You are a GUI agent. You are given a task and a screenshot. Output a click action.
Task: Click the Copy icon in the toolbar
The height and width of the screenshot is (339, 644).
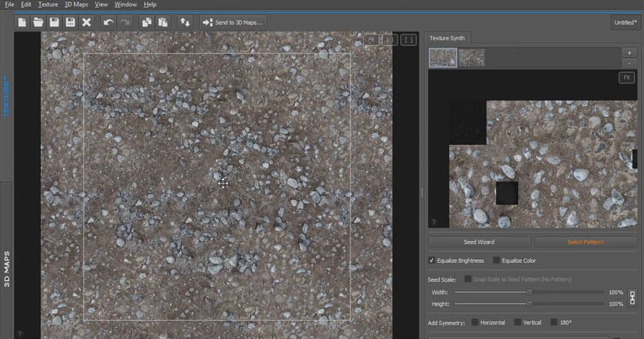[147, 22]
